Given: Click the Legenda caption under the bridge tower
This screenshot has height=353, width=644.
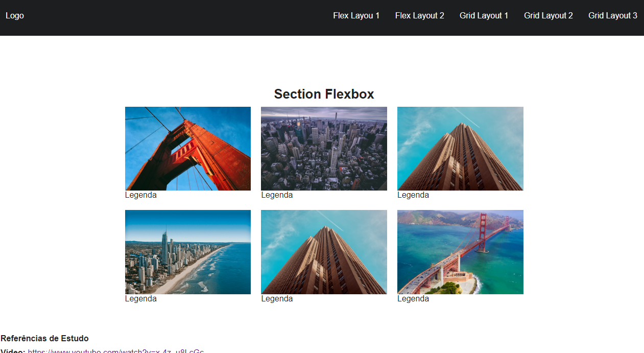Looking at the screenshot, I should pyautogui.click(x=141, y=195).
